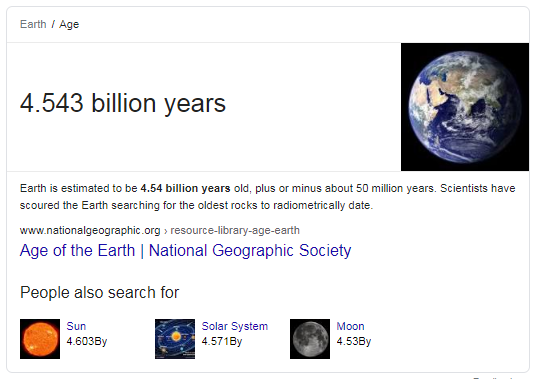Click the resource-library-age-earth breadcrumb path

235,230
